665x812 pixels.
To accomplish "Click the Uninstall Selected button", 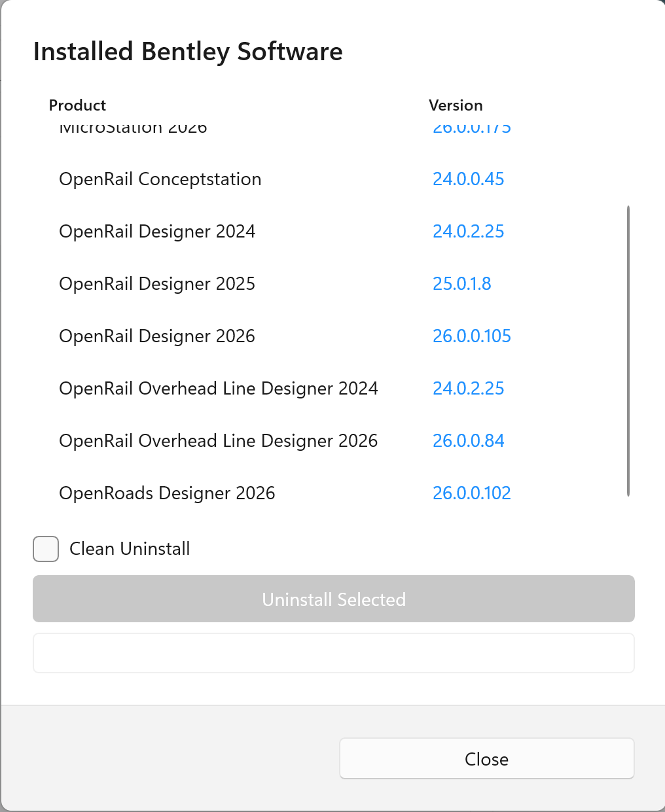I will point(333,599).
